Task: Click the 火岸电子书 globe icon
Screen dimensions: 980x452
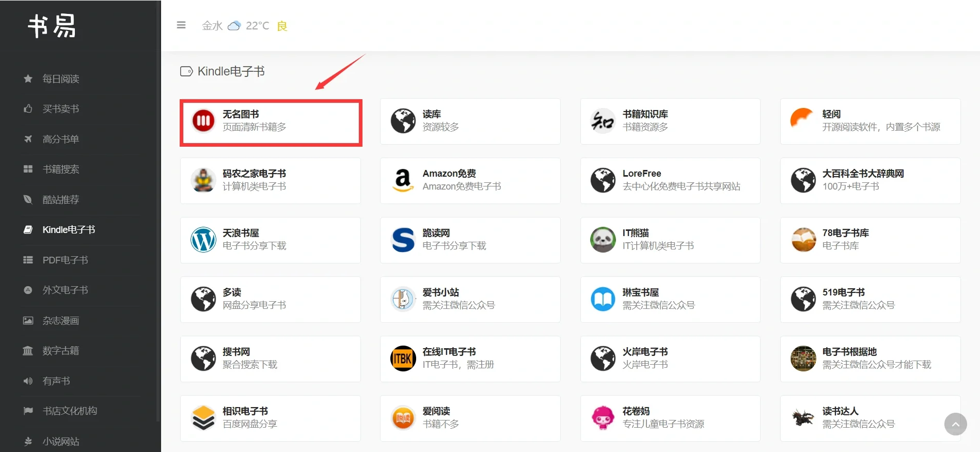Action: [x=603, y=359]
